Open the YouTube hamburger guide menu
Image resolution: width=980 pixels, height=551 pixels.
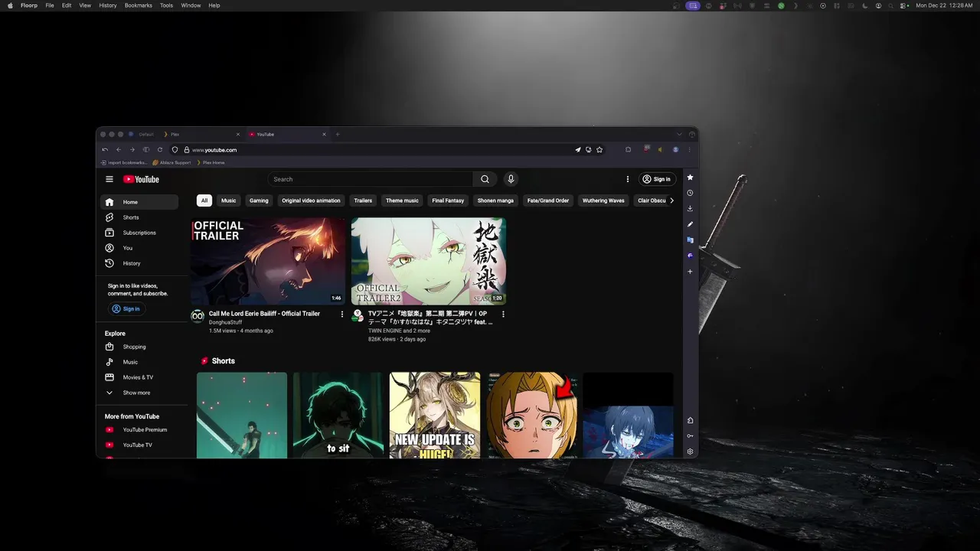(x=109, y=179)
